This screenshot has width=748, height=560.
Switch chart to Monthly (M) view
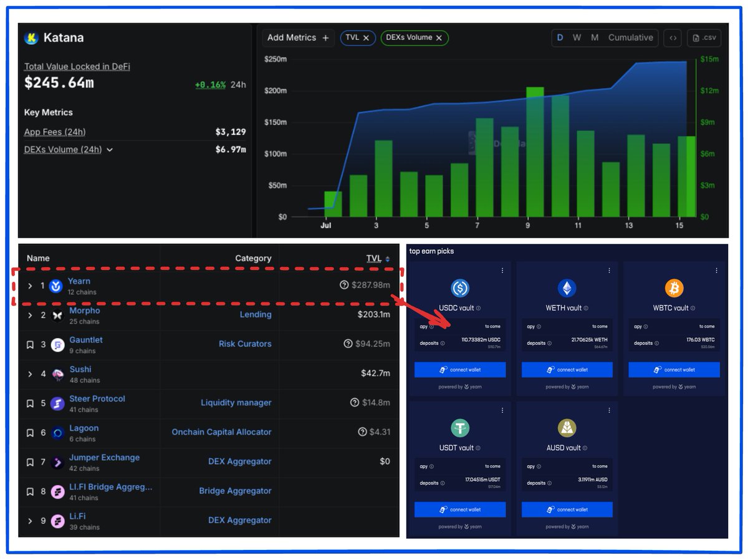(x=595, y=38)
